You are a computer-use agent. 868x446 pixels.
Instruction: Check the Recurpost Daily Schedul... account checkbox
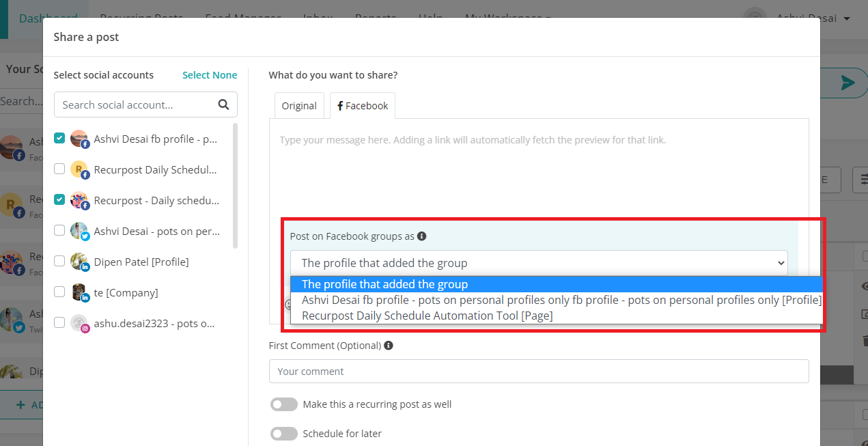click(x=59, y=169)
